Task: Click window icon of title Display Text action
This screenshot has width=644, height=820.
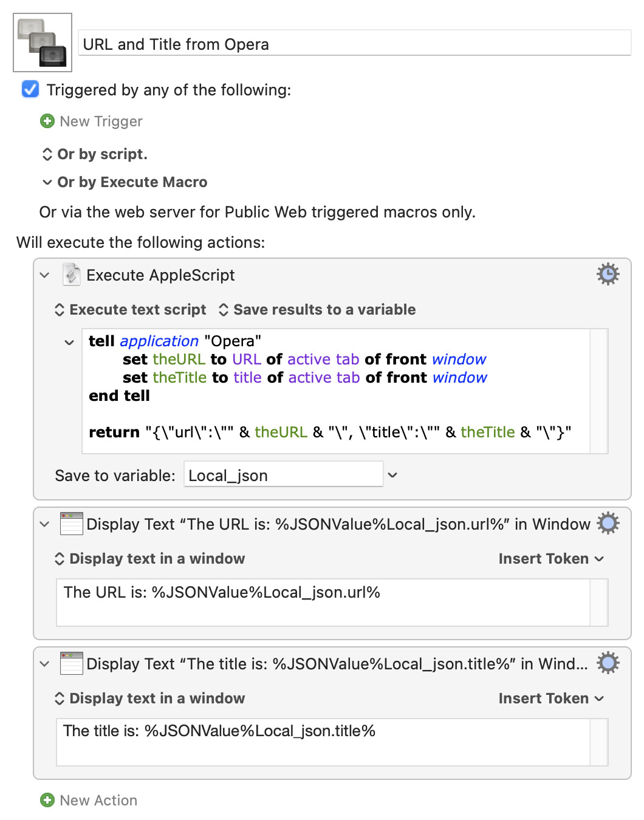Action: (72, 663)
